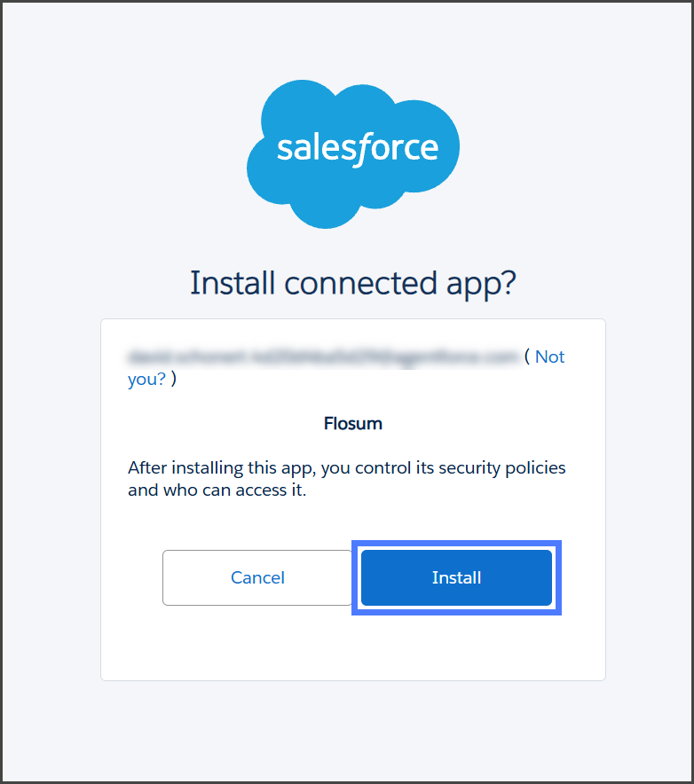Click the words "connected app?" in the title
694x784 pixels.
point(400,283)
